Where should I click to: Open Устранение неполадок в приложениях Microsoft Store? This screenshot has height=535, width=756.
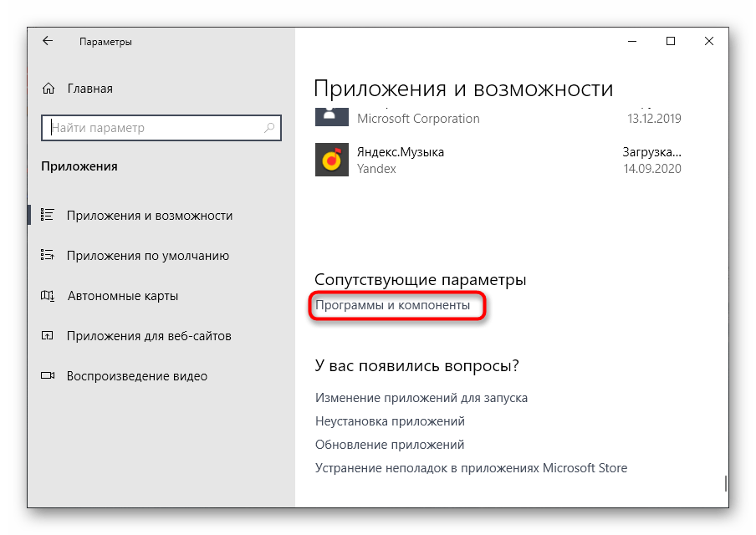[x=471, y=468]
